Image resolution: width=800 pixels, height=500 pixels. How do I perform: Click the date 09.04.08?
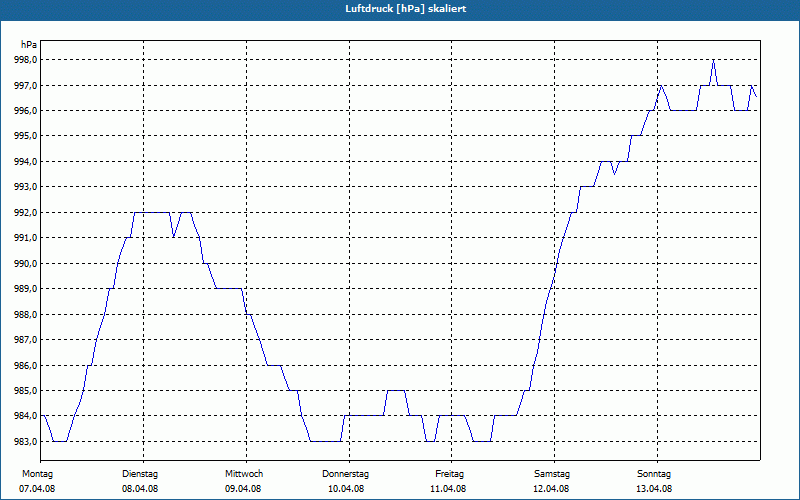click(x=243, y=489)
